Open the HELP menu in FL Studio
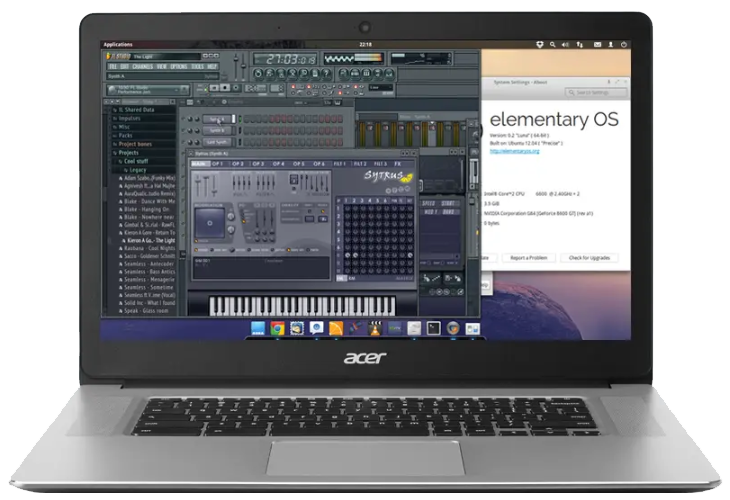The width and height of the screenshot is (730, 500). click(212, 67)
